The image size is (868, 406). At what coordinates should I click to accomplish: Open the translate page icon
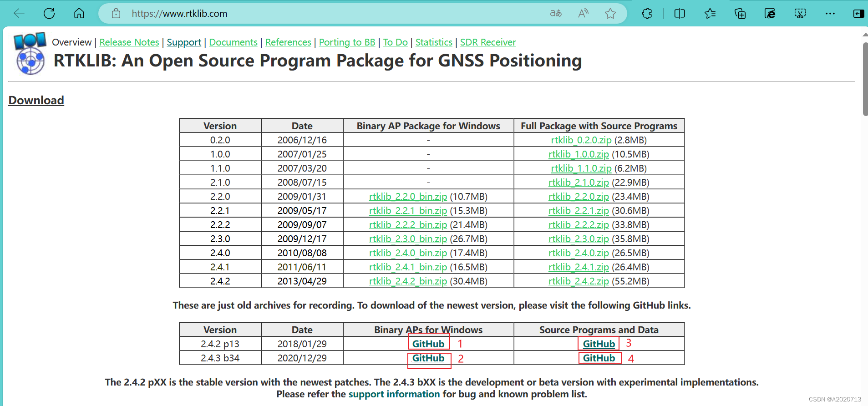click(x=556, y=13)
